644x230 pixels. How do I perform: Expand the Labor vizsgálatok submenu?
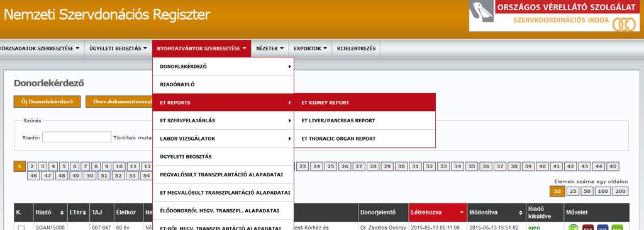coord(223,139)
